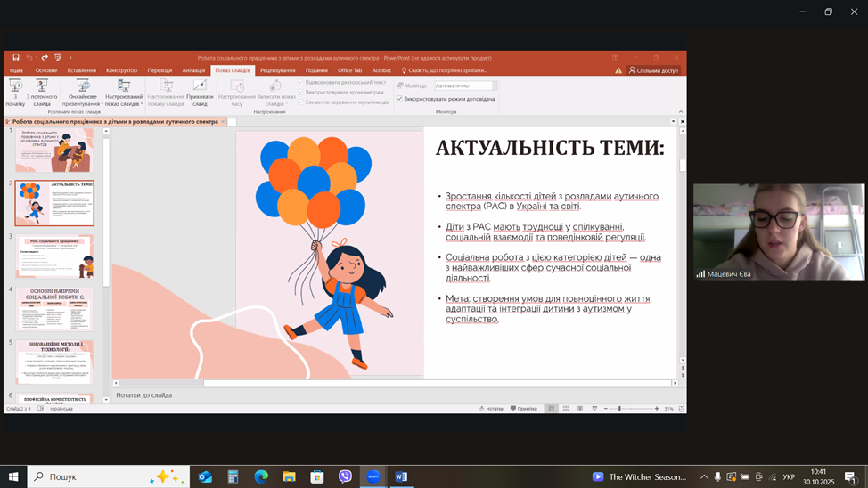Toggle Нотатки pane in status bar

tap(491, 409)
